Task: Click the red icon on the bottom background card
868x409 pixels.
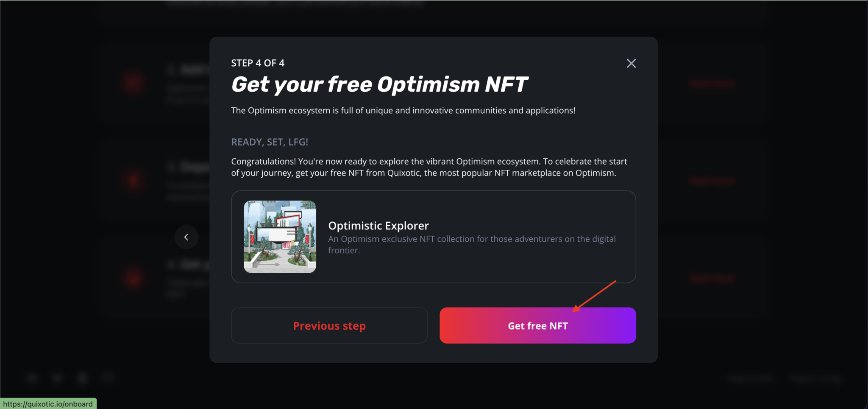Action: tap(134, 278)
